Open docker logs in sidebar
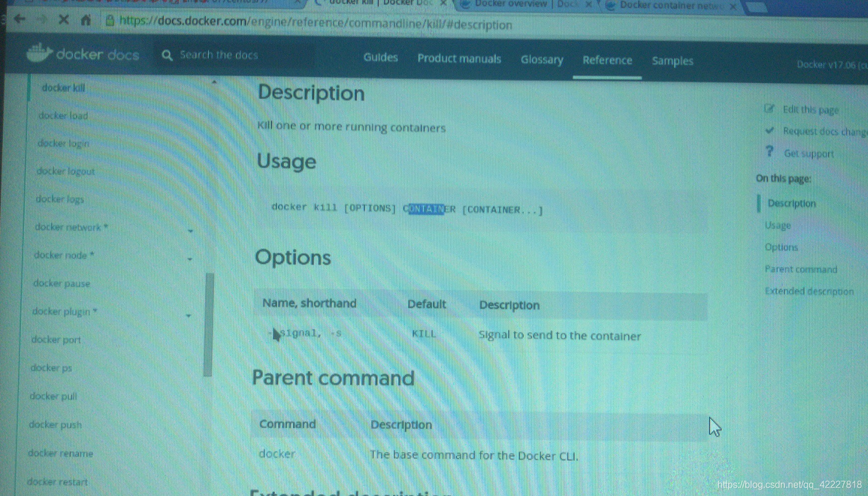Viewport: 868px width, 496px height. pos(59,199)
